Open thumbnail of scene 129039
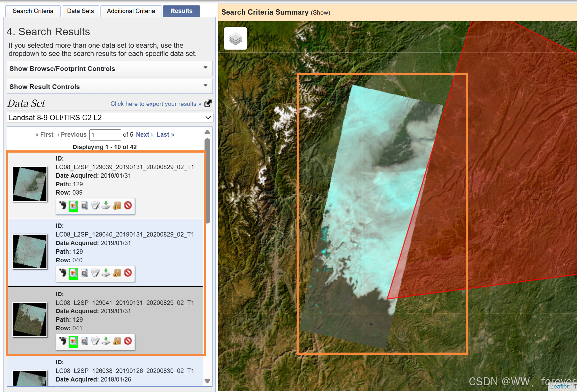 click(x=30, y=184)
